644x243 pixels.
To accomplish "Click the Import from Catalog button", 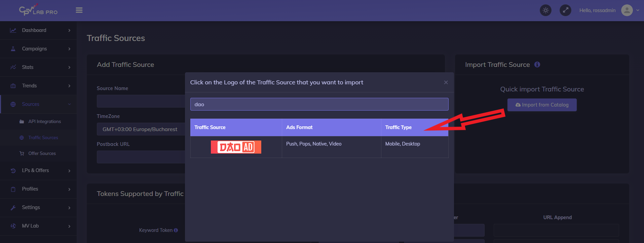I will (542, 105).
